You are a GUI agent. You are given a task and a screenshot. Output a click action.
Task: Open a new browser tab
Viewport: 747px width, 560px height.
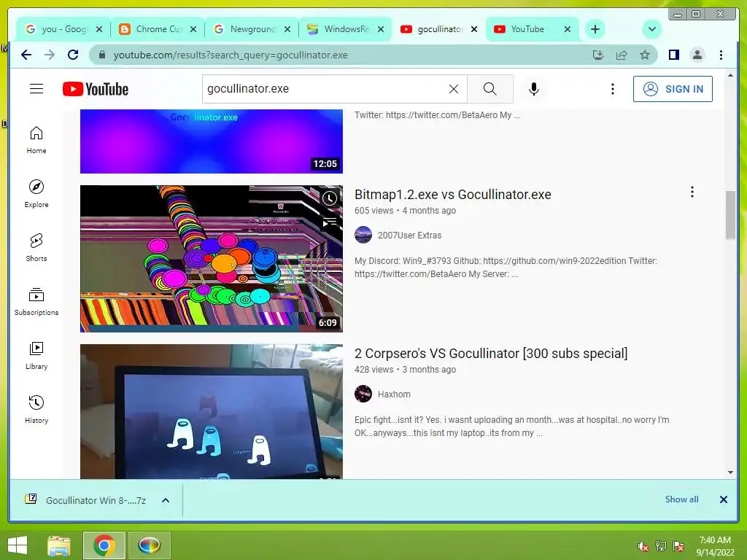click(x=595, y=29)
